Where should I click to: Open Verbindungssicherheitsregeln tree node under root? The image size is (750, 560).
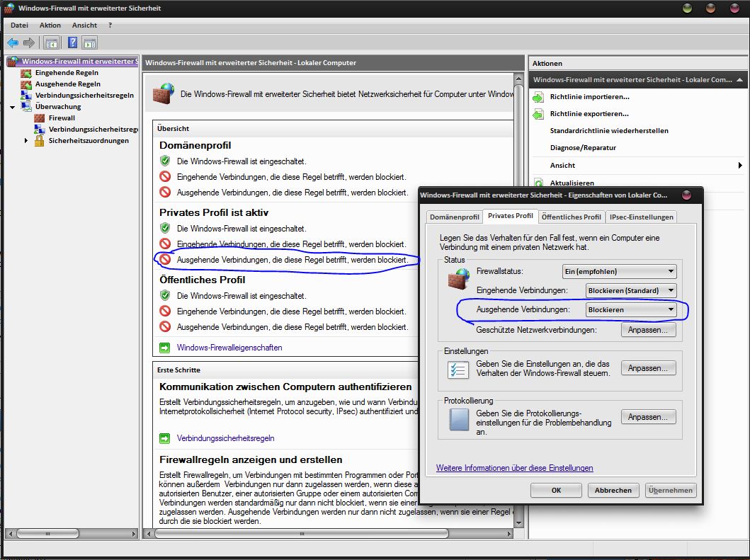85,95
